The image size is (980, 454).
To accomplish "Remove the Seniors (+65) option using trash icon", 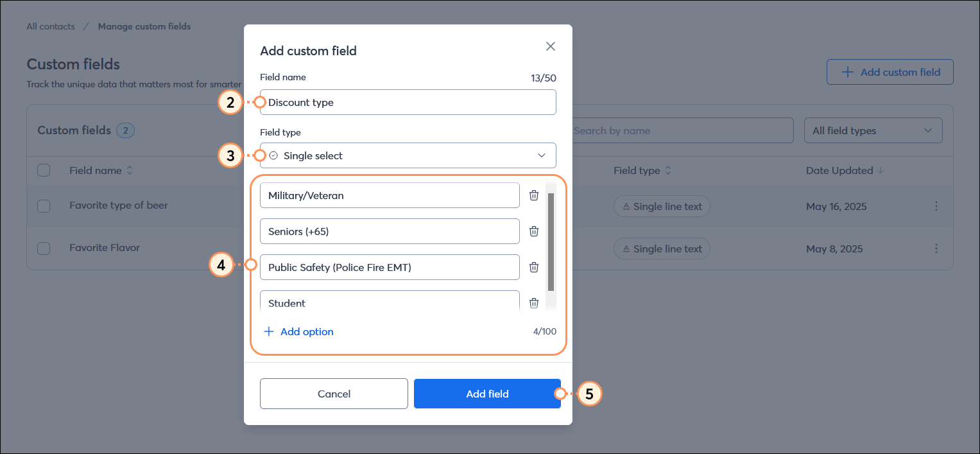I will click(534, 231).
